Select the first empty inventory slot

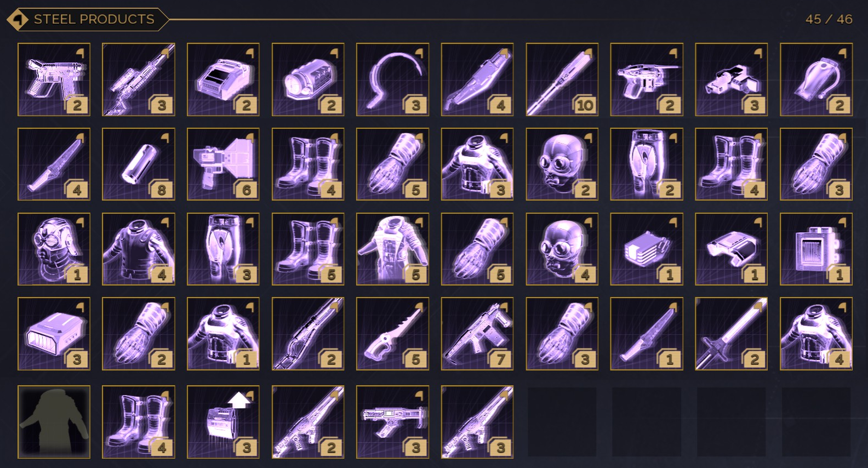tap(562, 422)
